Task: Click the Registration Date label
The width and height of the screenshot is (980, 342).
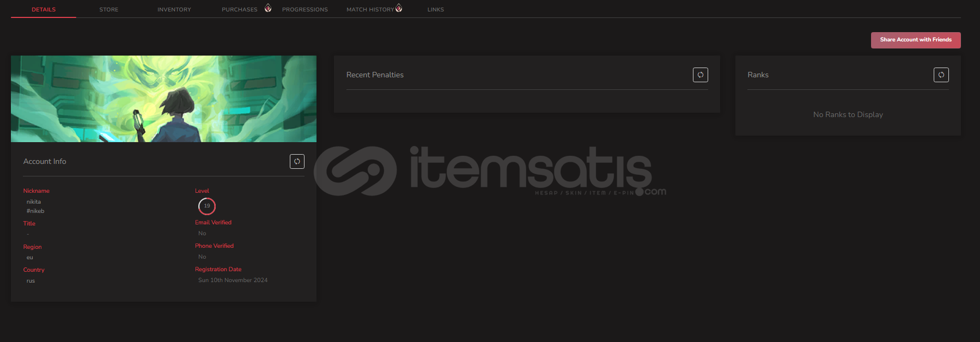Action: (x=218, y=269)
